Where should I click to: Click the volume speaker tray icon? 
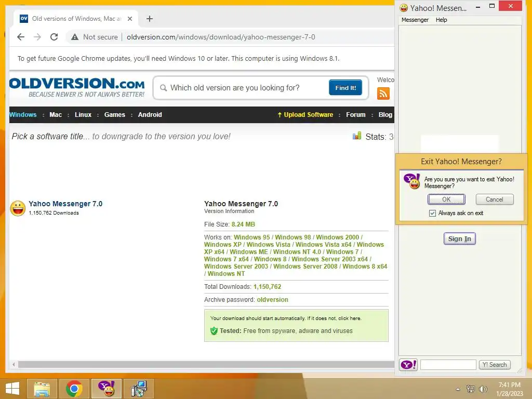[x=483, y=389]
